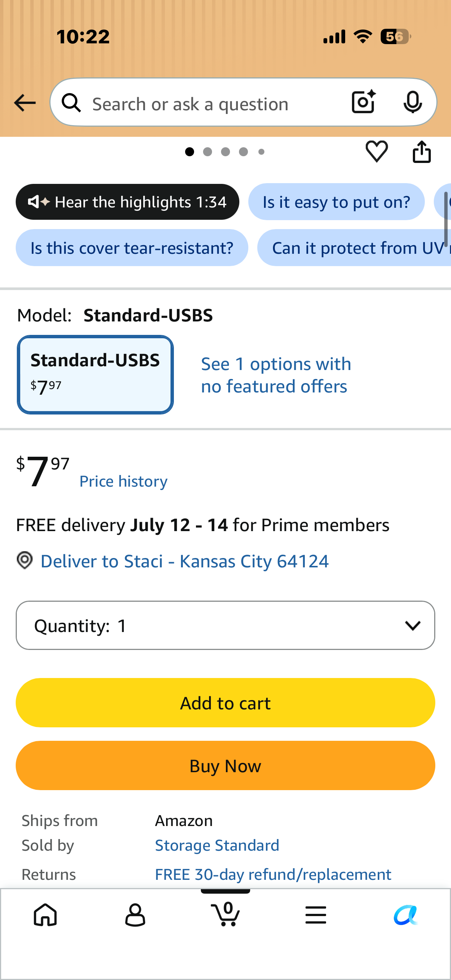Open camera lens search icon
This screenshot has width=451, height=980.
click(x=363, y=102)
